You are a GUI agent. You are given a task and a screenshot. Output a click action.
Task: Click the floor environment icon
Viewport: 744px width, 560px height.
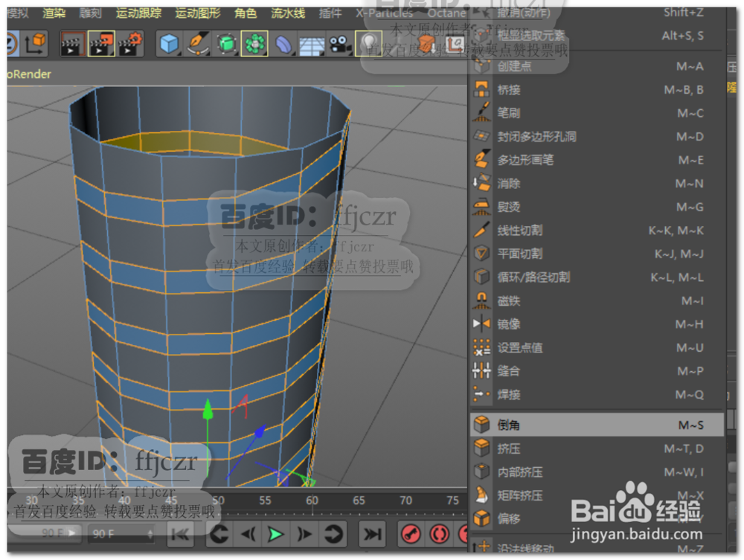[x=312, y=45]
